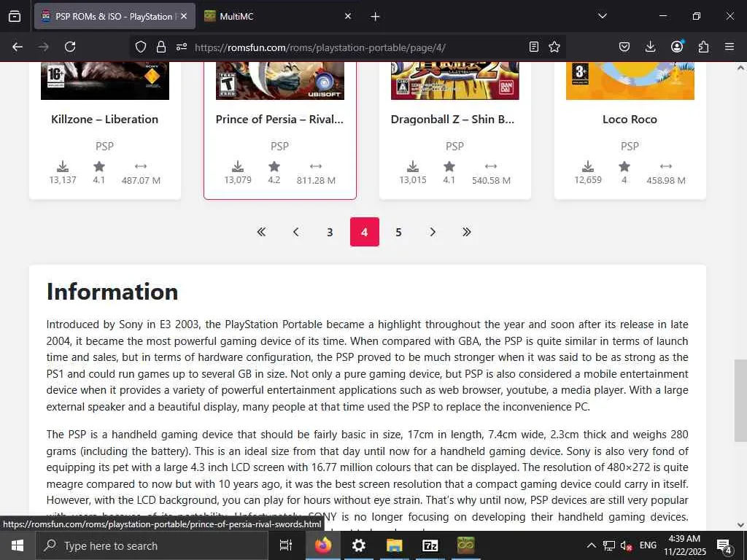This screenshot has width=747, height=560.
Task: Click the Killzone download count icon
Action: pyautogui.click(x=63, y=166)
